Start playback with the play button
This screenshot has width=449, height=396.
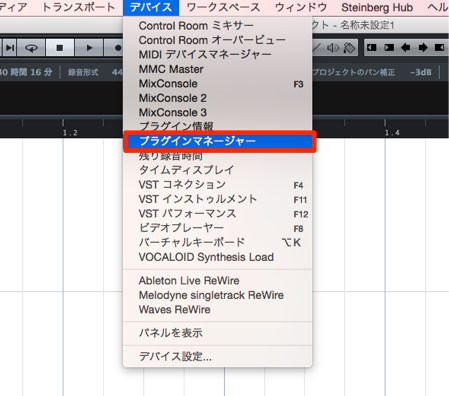pyautogui.click(x=89, y=48)
